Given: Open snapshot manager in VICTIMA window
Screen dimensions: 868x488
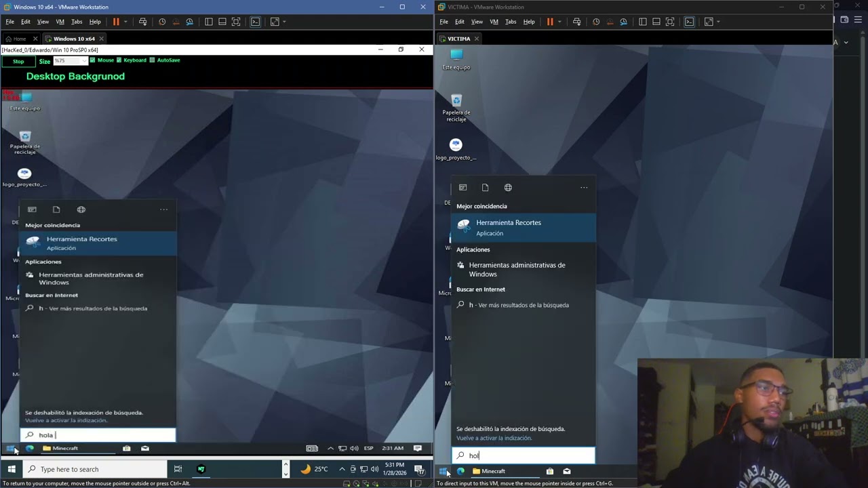Looking at the screenshot, I should pos(623,22).
